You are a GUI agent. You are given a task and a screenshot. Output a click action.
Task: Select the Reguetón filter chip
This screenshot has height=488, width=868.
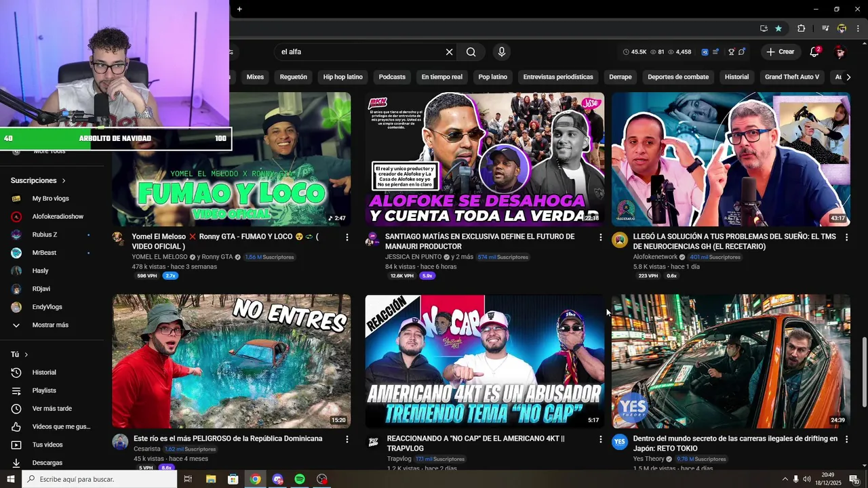click(x=294, y=77)
